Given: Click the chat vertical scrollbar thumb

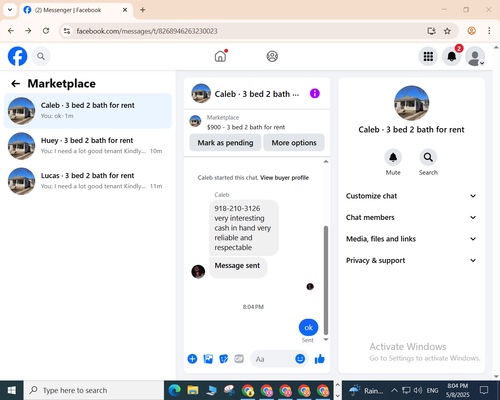Looking at the screenshot, I should click(326, 280).
